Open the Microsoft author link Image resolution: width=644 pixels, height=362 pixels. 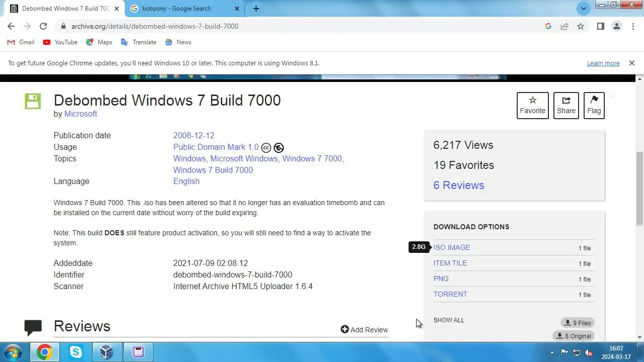80,114
